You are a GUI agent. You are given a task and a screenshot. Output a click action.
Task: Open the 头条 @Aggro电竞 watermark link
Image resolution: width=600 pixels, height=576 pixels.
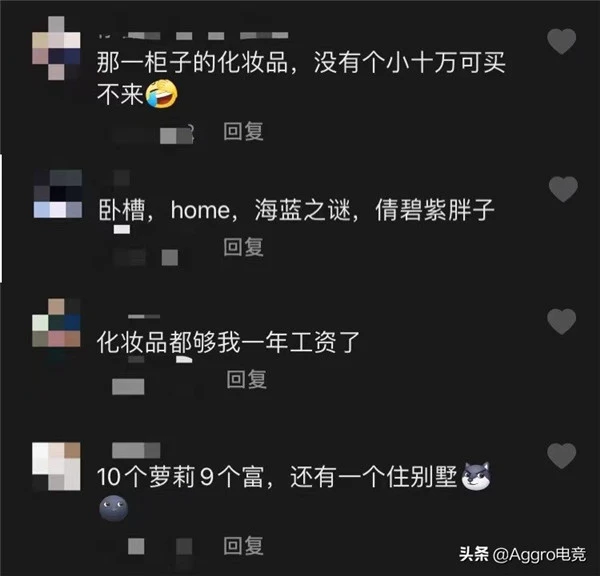coord(522,554)
